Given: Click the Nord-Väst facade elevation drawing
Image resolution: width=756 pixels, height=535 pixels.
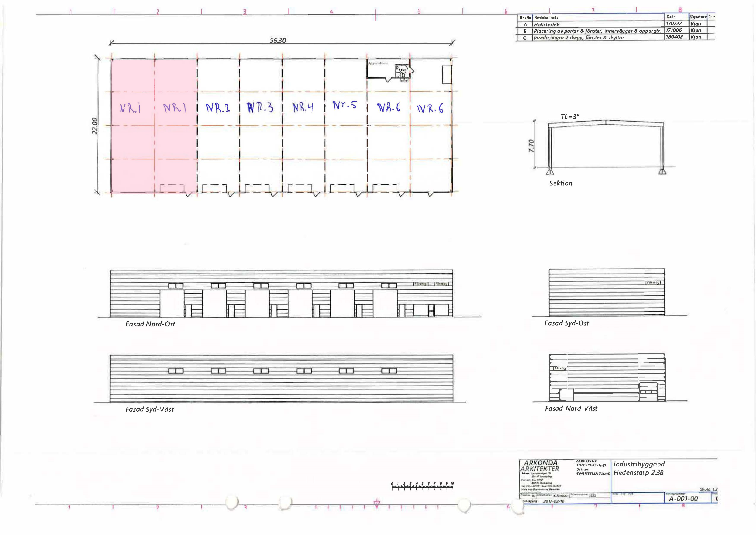Looking at the screenshot, I should 607,377.
